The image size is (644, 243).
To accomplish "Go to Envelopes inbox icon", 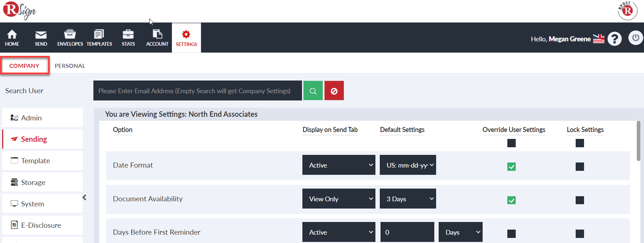I will pos(70,34).
